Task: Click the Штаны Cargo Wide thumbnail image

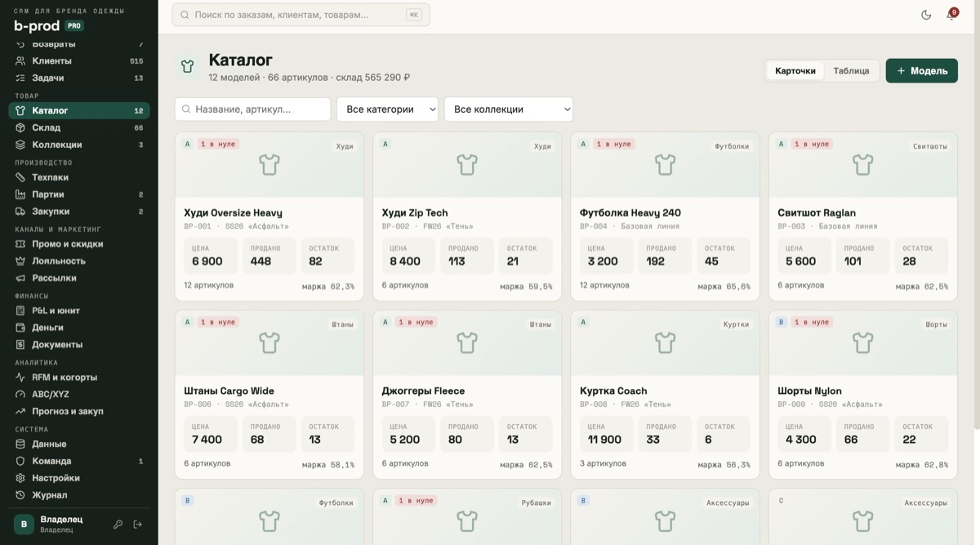Action: click(x=269, y=343)
